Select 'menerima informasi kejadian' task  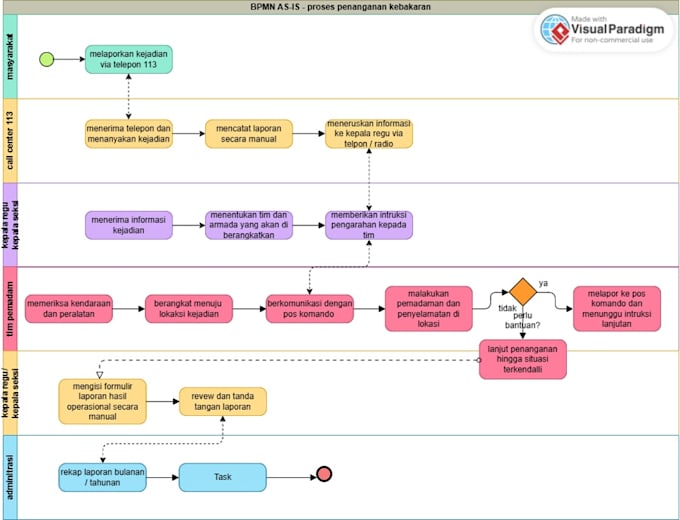click(x=129, y=226)
